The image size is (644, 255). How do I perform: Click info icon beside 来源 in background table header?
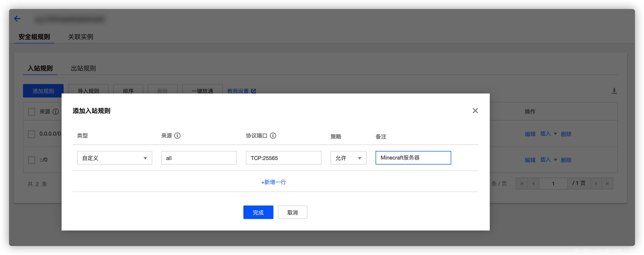click(56, 111)
